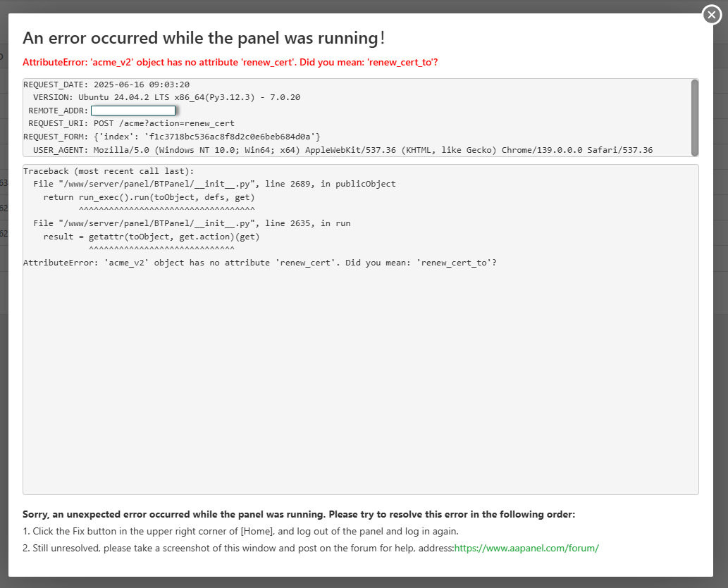The width and height of the screenshot is (728, 588).
Task: Click the REQUEST_FORM index line
Action: pos(172,136)
